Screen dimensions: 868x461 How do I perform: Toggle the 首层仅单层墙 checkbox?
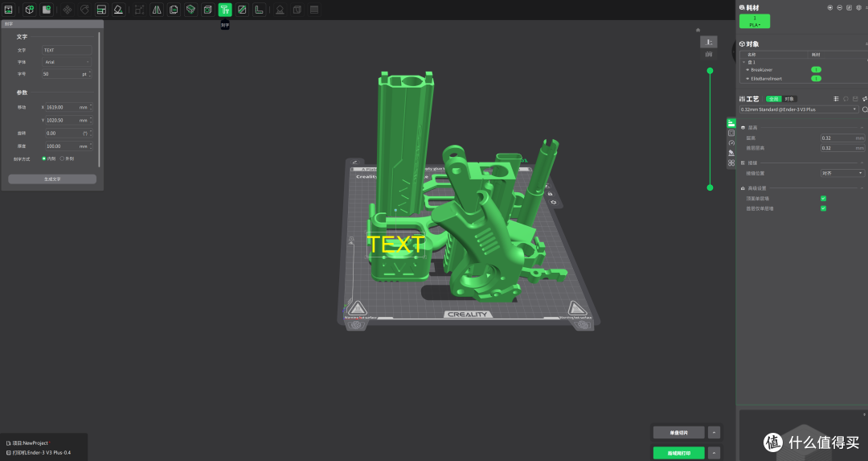[x=823, y=208]
